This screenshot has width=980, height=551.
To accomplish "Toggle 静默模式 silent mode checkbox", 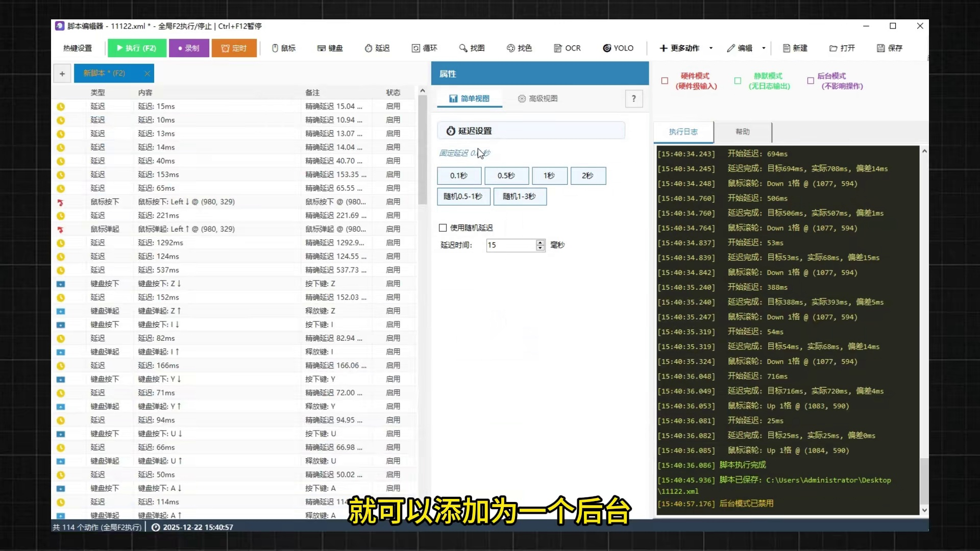I will pyautogui.click(x=738, y=81).
